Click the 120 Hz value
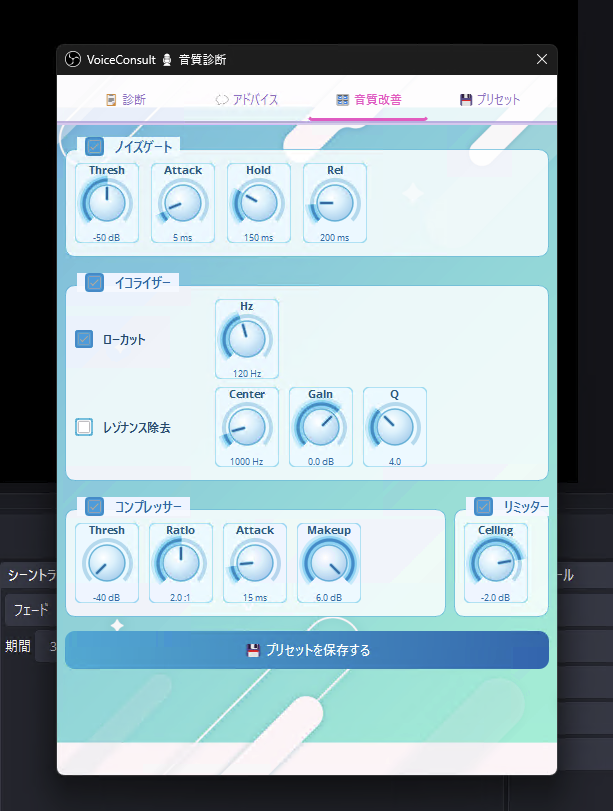 247,373
